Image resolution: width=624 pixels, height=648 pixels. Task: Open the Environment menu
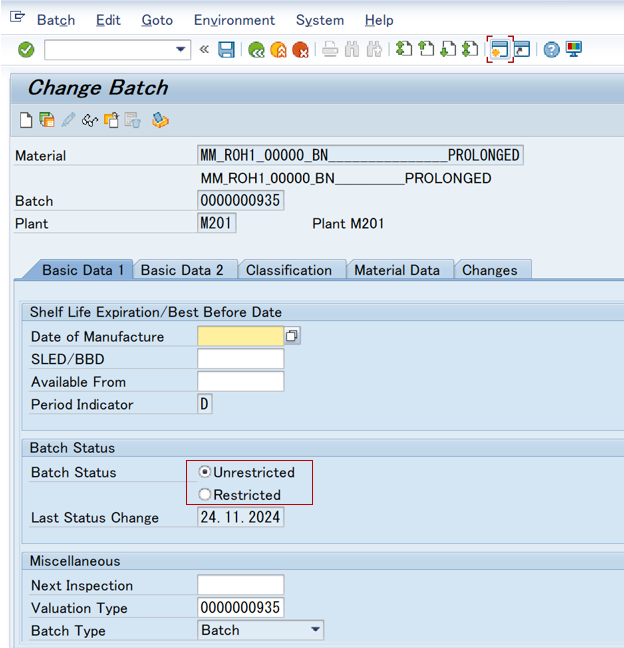234,20
